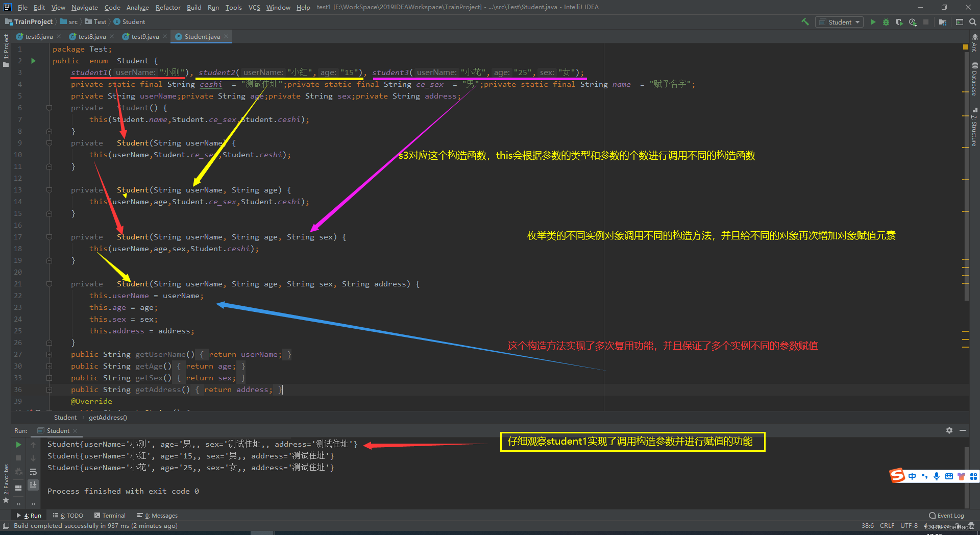Screen dimensions: 980x535
Task: Expand the getAddress() method fold
Action: [50, 390]
